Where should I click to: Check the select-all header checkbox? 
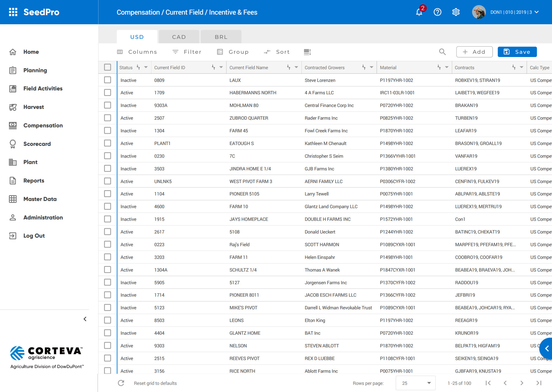pos(108,67)
